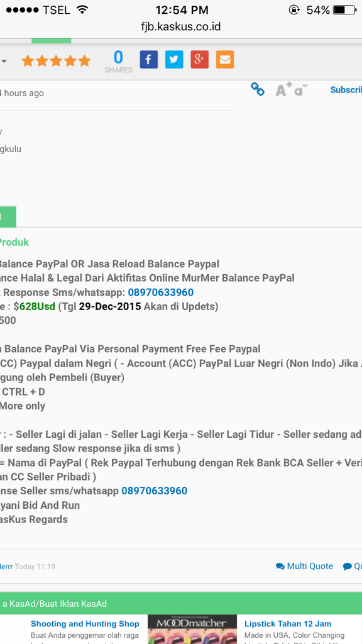Share on Google Plus icon

(199, 60)
